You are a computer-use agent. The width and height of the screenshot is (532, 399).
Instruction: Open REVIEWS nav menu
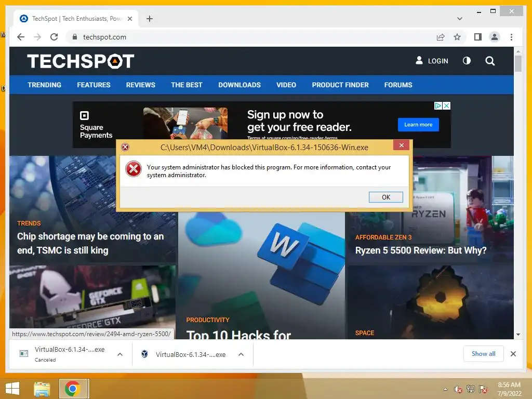coord(140,85)
